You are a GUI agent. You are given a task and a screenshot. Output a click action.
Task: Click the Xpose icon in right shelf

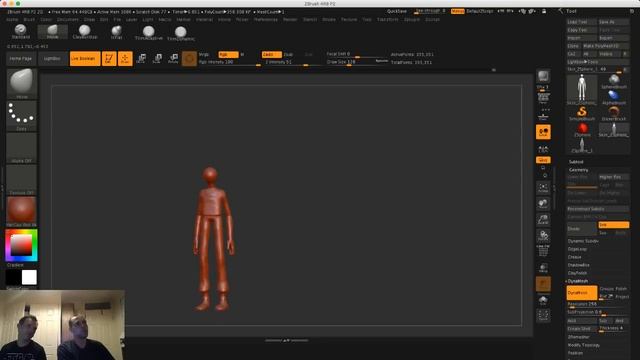tap(543, 315)
